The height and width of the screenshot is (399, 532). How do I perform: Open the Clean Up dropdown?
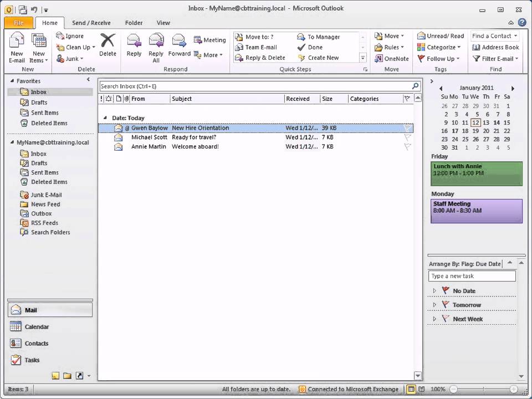click(76, 47)
